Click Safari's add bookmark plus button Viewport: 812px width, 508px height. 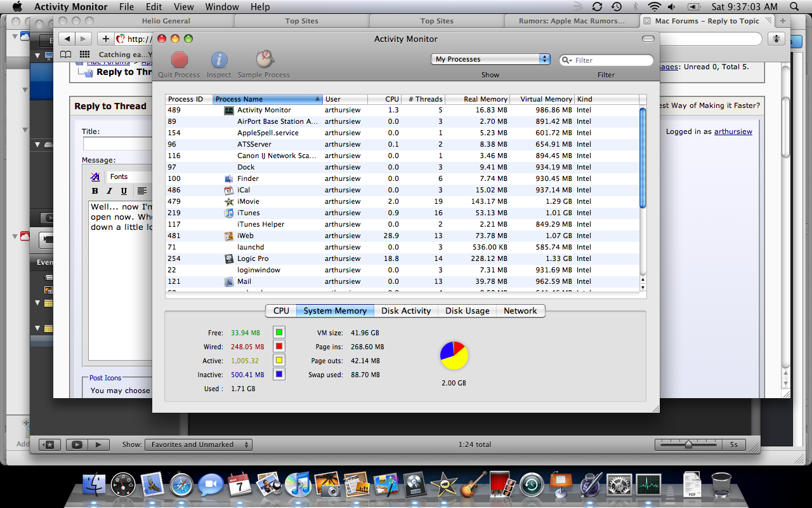coord(106,39)
